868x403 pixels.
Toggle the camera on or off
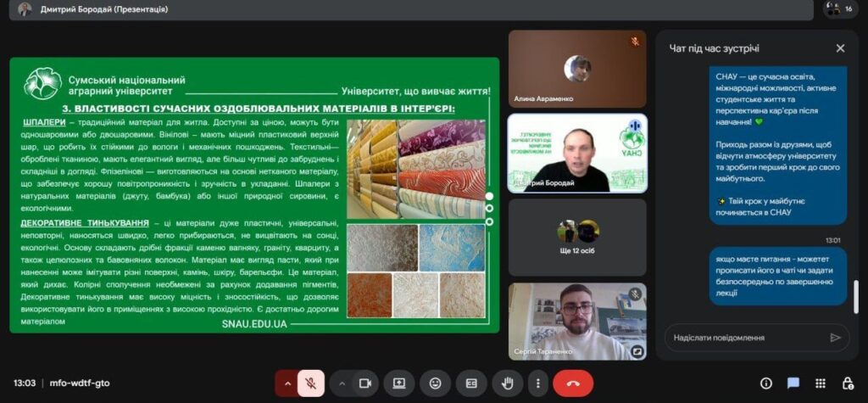365,383
